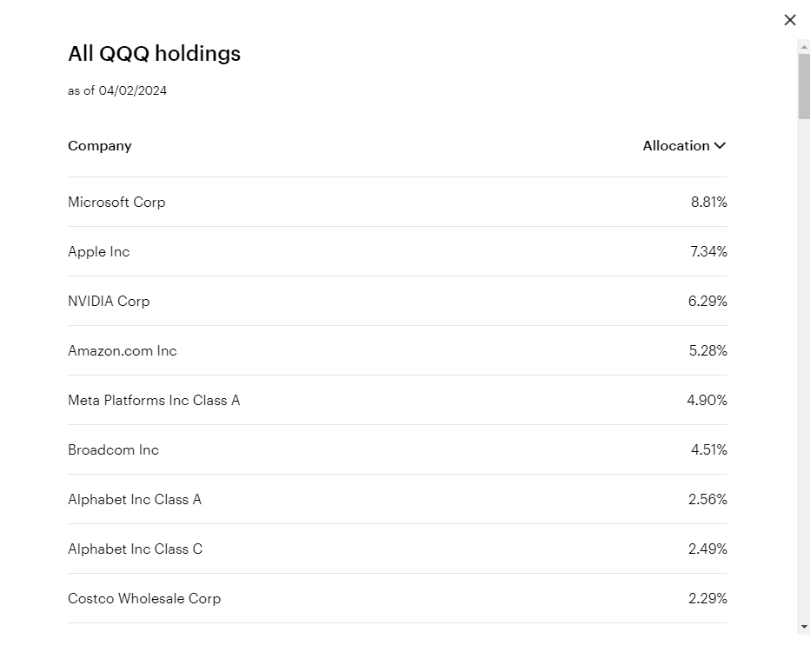Select Alphabet Inc Class C
Viewport: 810px width, 672px height.
(x=136, y=549)
